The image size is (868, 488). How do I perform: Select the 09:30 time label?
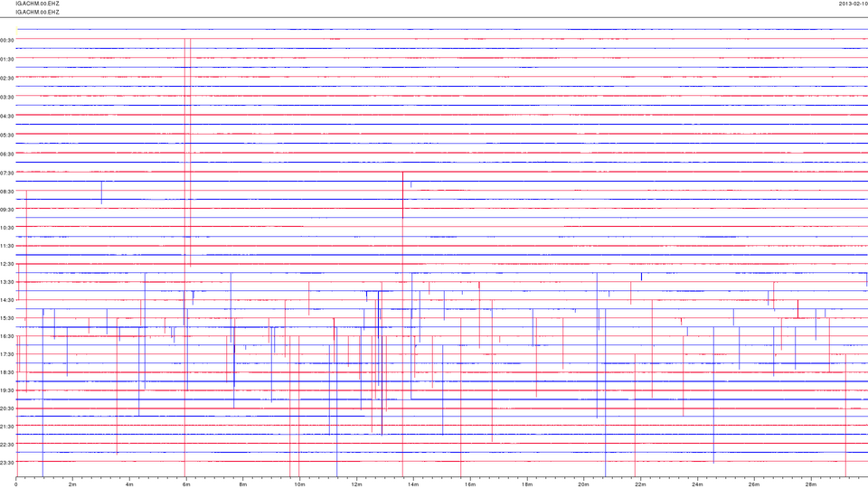7,211
